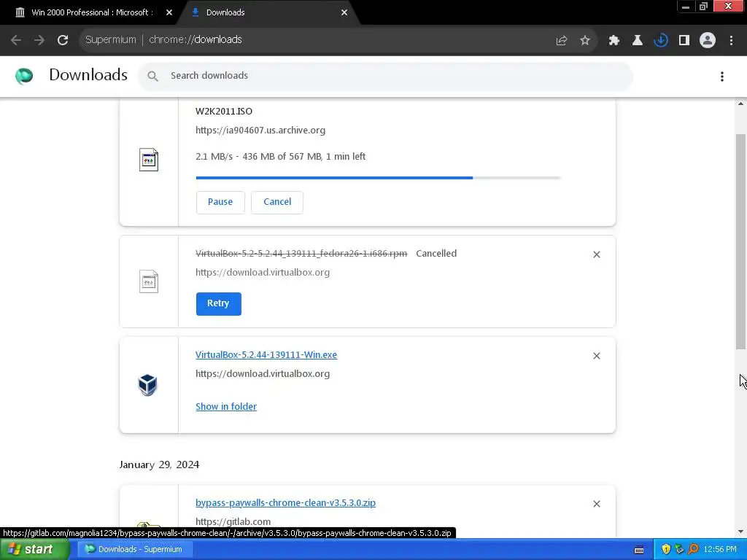Open the browser three-dot menu

[x=731, y=41]
